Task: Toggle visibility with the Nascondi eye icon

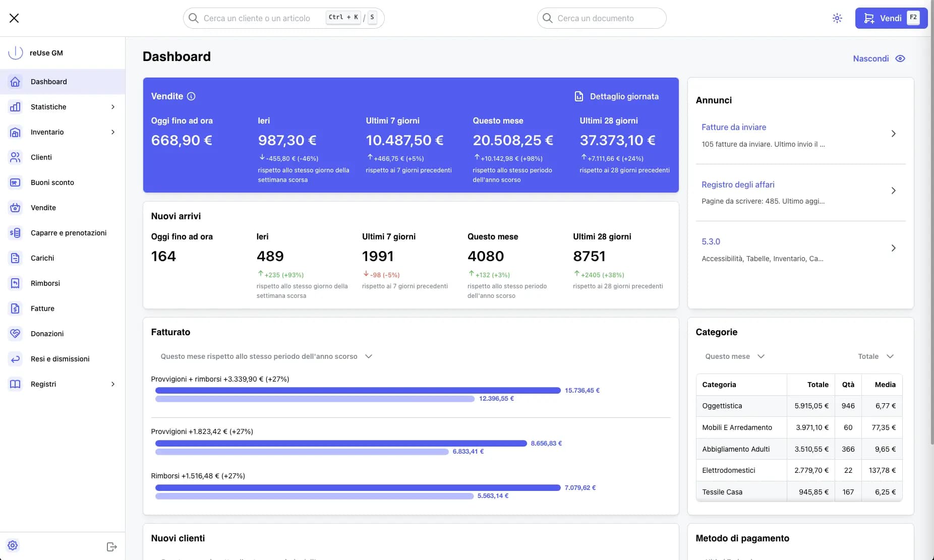Action: (x=900, y=58)
